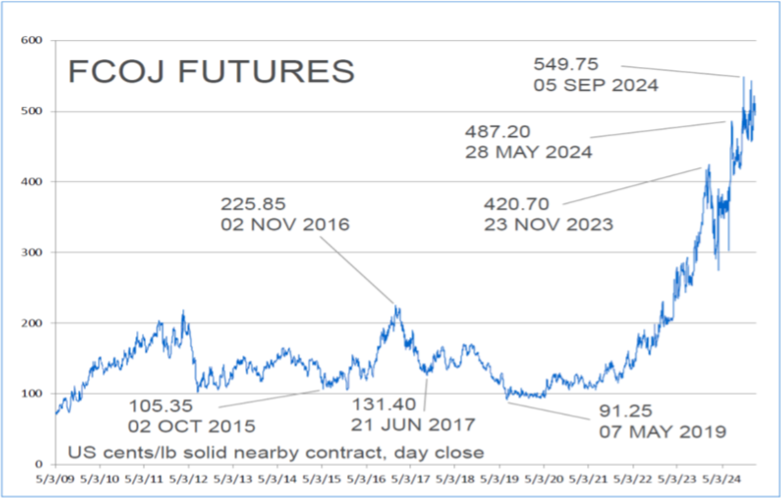Select the 91.25 07 MAY 2019 annotation

[x=662, y=421]
